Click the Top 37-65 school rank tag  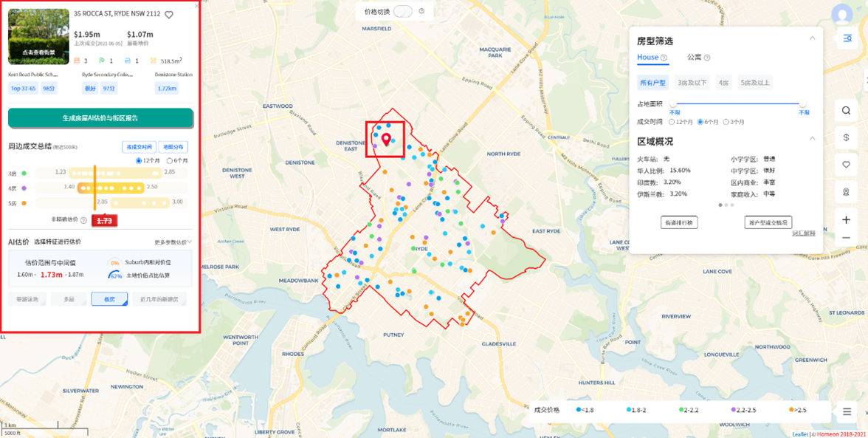24,88
